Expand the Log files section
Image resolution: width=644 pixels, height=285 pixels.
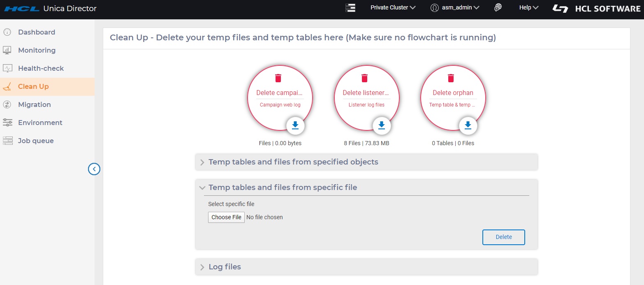(225, 267)
